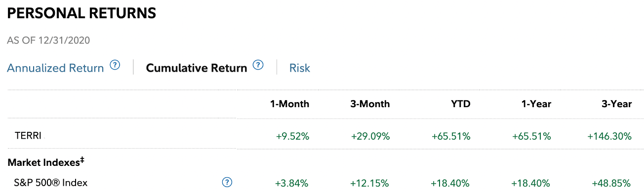644x195 pixels.
Task: Click the 1-Month column header
Action: 289,104
